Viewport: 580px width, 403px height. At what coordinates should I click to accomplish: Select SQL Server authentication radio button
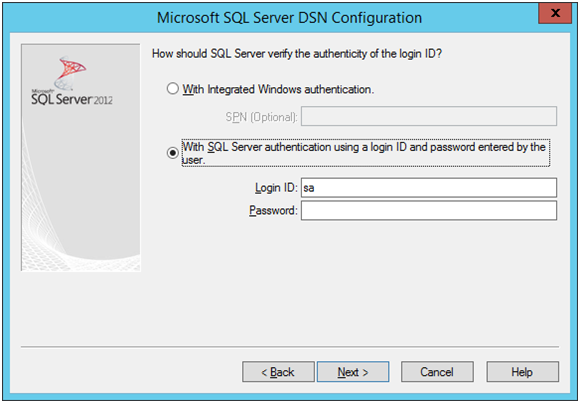(173, 152)
